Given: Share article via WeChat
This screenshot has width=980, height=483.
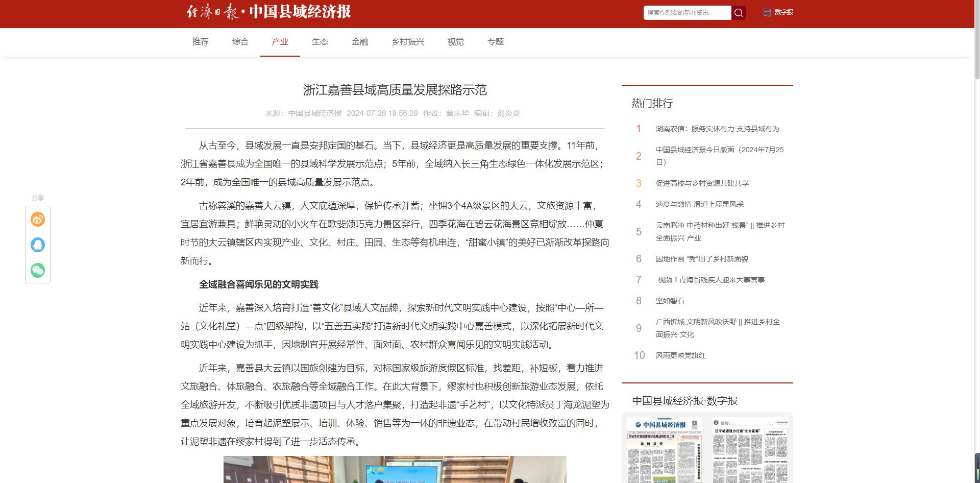Looking at the screenshot, I should click(x=37, y=270).
